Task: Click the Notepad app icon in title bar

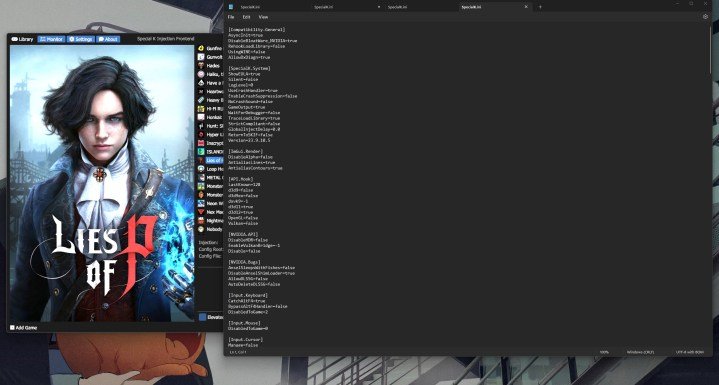Action: coord(231,7)
